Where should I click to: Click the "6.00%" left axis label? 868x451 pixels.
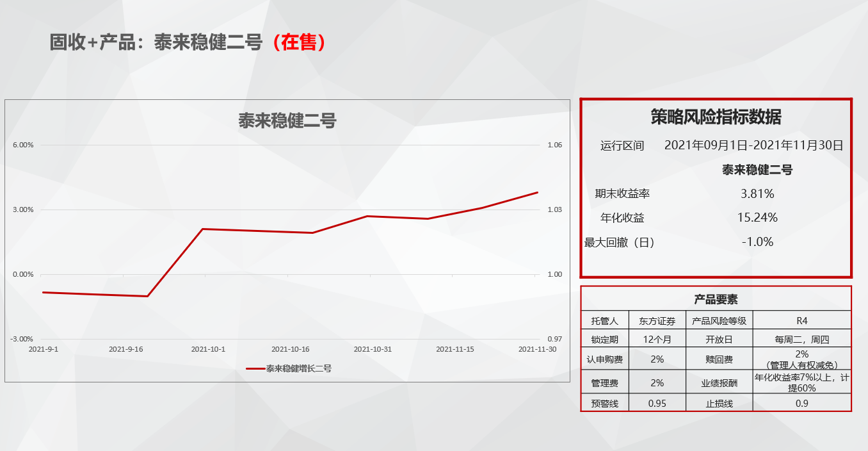(x=23, y=145)
